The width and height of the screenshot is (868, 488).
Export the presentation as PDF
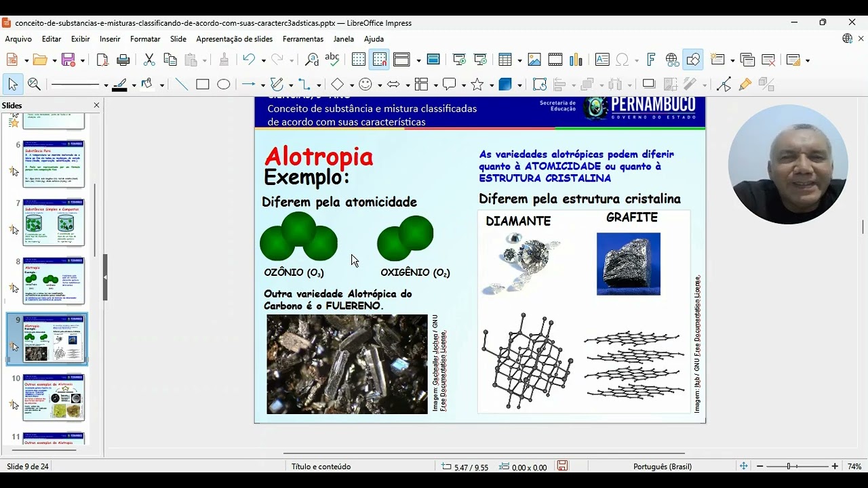pyautogui.click(x=102, y=60)
